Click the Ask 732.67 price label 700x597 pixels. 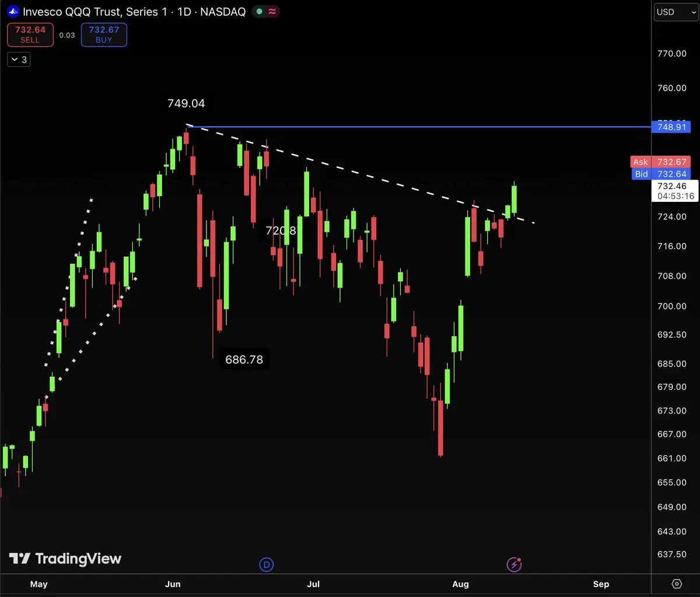[x=661, y=162]
